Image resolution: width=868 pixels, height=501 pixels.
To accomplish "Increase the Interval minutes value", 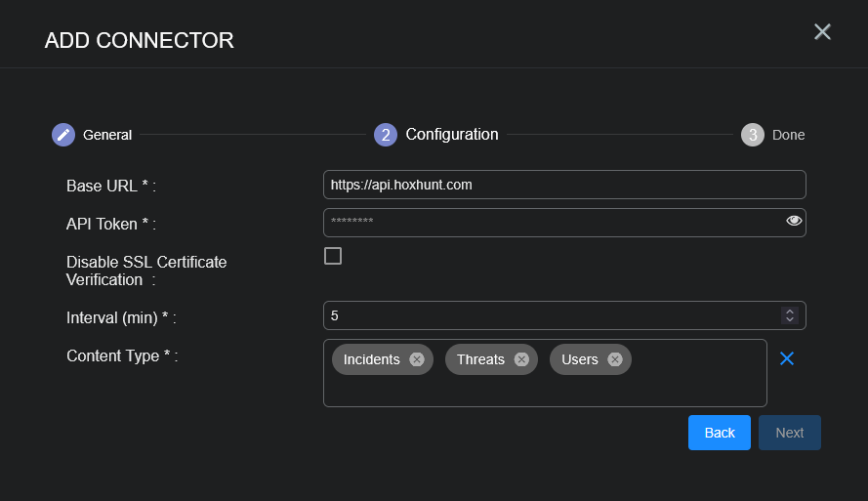I will 790,312.
